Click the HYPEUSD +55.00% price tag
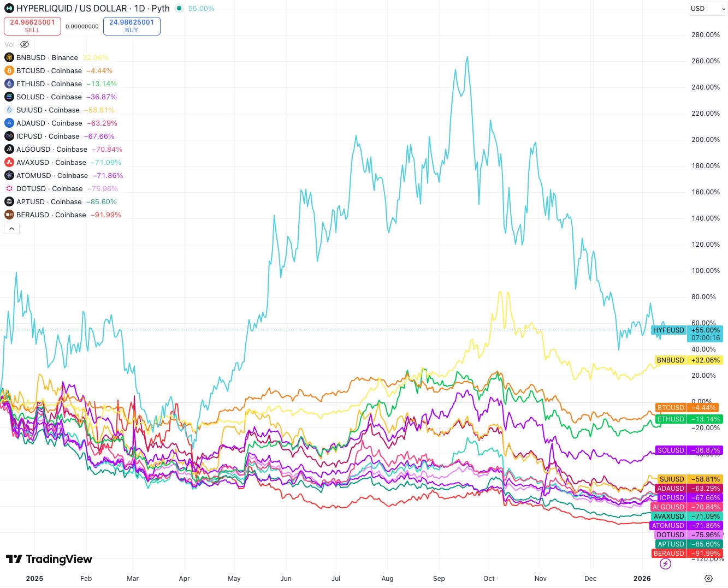This screenshot has height=588, width=728. [x=687, y=334]
